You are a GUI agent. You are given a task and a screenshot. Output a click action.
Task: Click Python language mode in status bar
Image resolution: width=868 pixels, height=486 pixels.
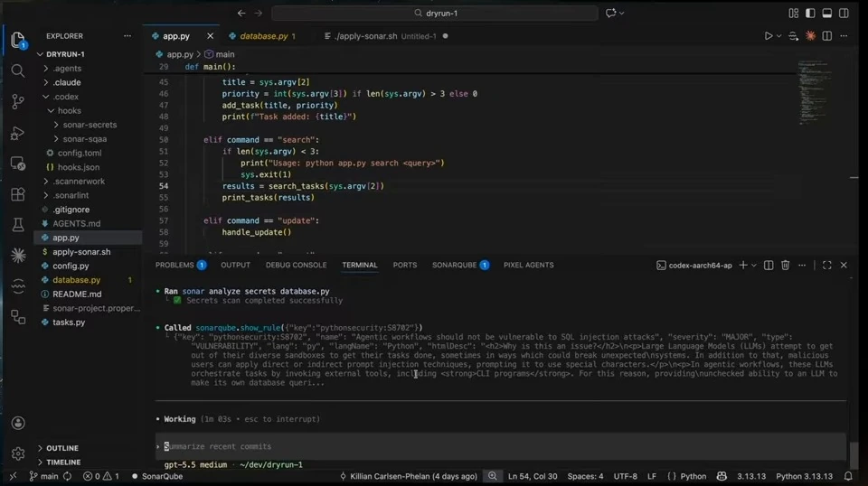pyautogui.click(x=693, y=476)
